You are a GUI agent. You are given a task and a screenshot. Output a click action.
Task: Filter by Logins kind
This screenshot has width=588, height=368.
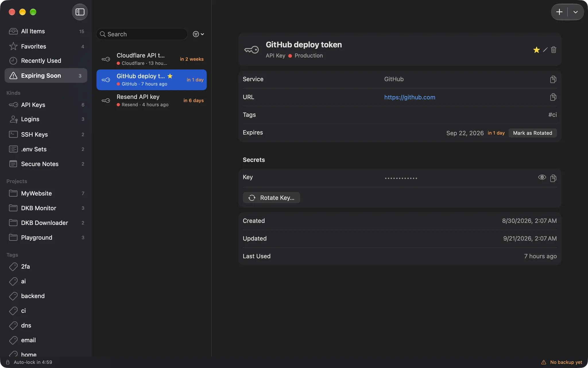[x=46, y=119]
